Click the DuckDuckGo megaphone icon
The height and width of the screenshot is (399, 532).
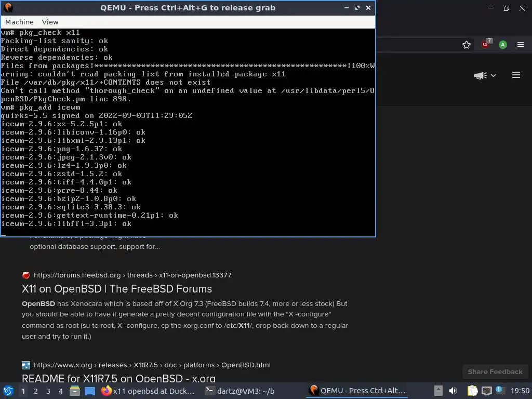(480, 75)
